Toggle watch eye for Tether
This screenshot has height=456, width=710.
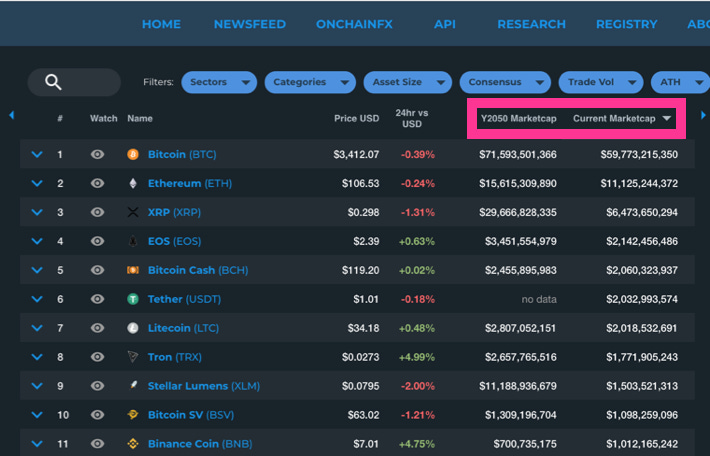tap(97, 299)
